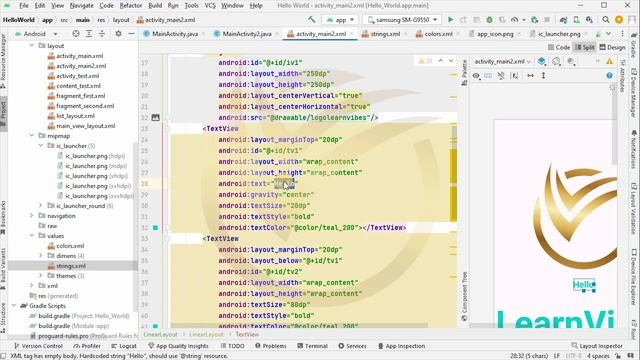The image size is (640, 360).
Task: Open the Build menu
Action: pyautogui.click(x=155, y=6)
